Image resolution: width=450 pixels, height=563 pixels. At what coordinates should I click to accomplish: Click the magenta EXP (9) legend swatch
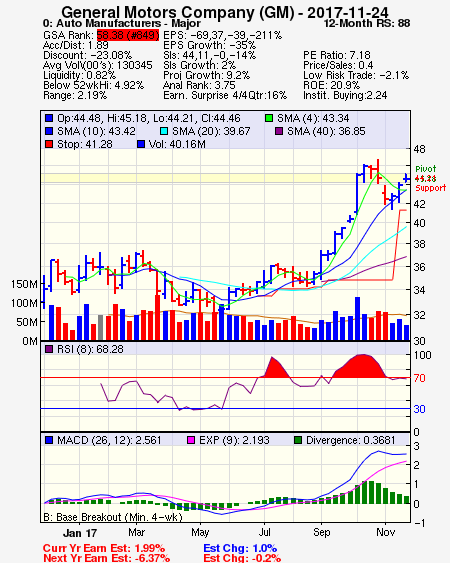191,440
